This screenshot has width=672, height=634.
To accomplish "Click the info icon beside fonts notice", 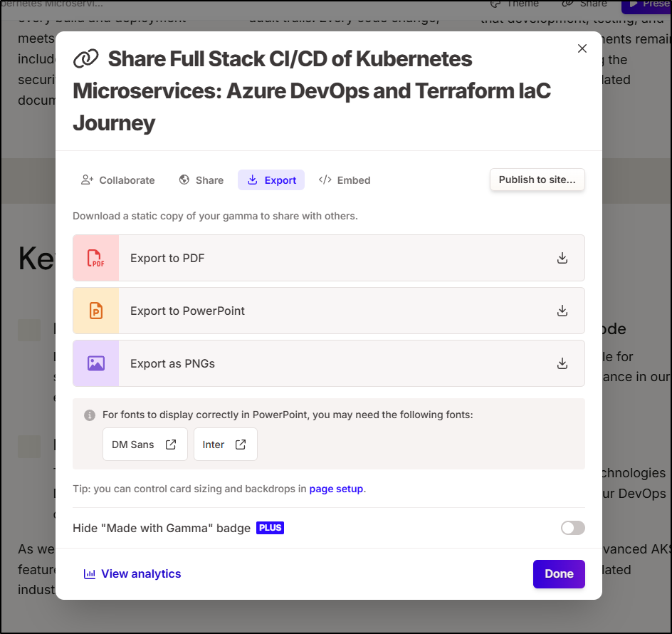I will (90, 415).
